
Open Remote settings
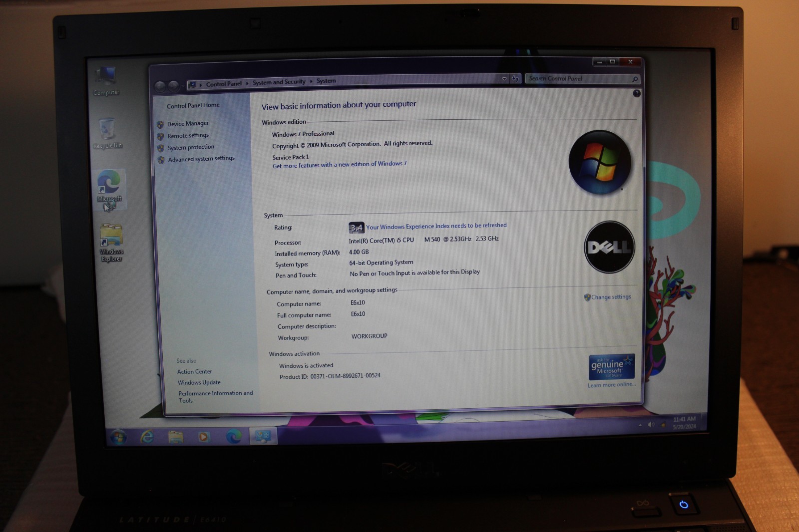(188, 135)
